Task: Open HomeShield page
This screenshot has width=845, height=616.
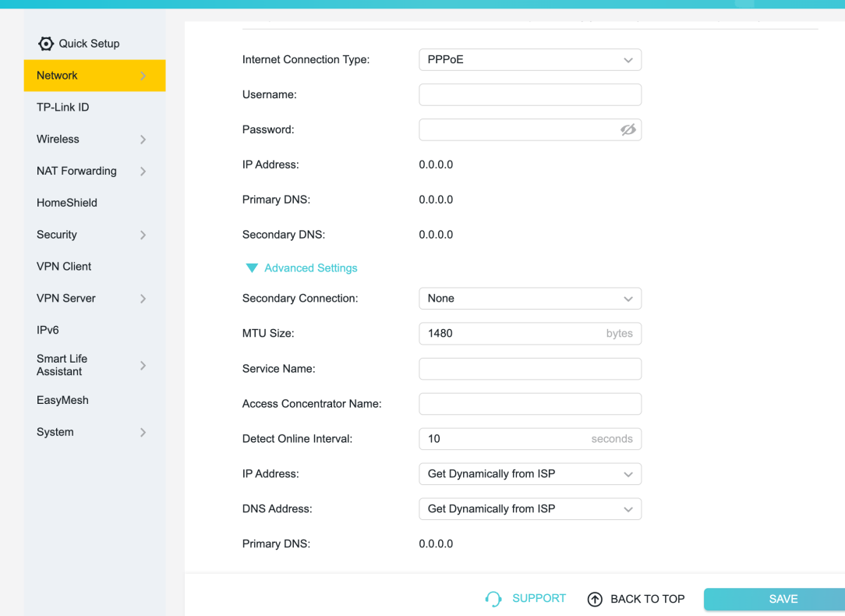Action: (x=67, y=203)
